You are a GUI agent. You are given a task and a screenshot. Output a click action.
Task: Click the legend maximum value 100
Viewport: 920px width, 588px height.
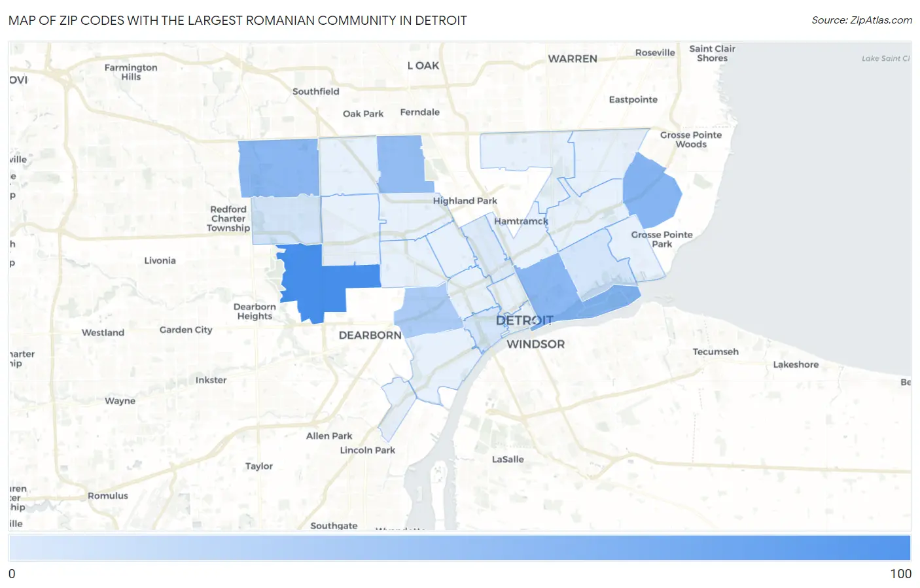pos(900,574)
